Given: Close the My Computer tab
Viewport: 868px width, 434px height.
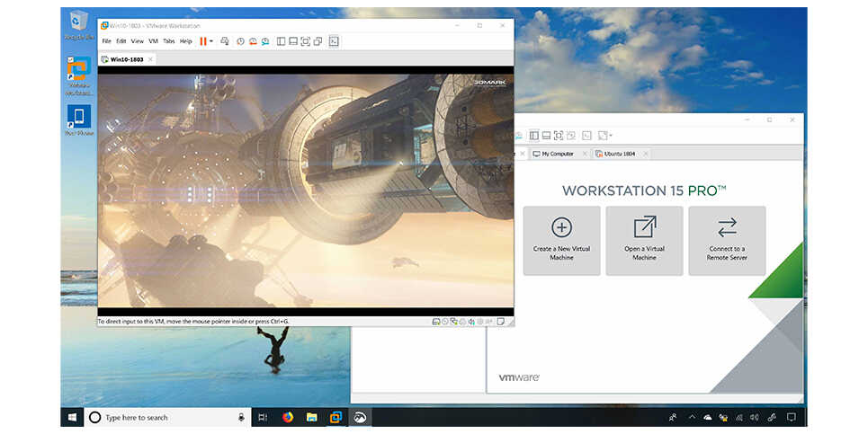Looking at the screenshot, I should point(585,154).
